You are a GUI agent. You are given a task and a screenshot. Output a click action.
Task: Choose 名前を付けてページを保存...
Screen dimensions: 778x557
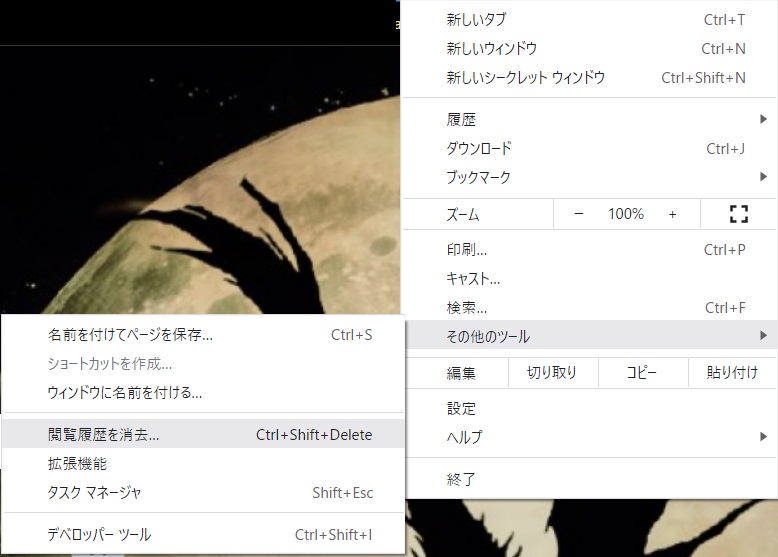203,335
